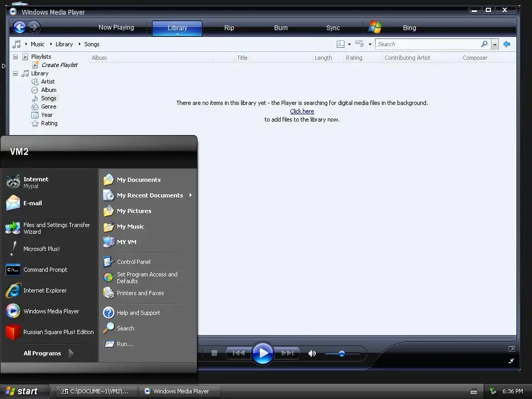This screenshot has width=532, height=399.
Task: Click the blue arrow beside search box
Action: (507, 44)
